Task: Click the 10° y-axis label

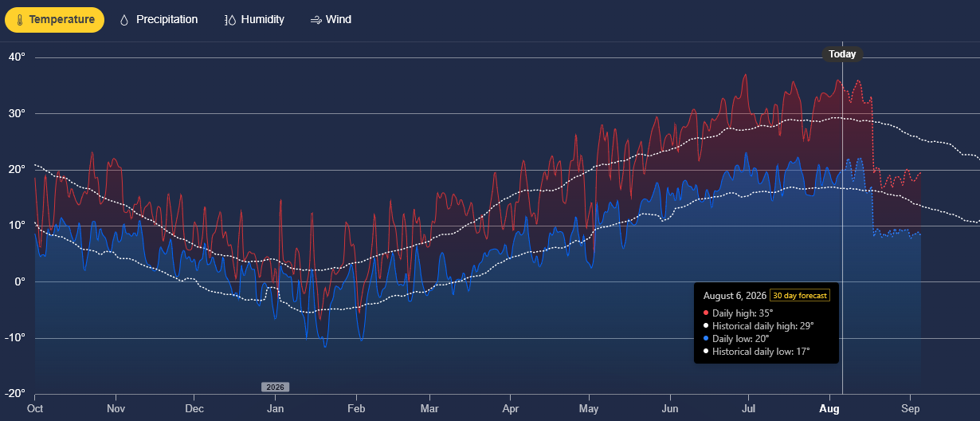Action: [x=18, y=226]
